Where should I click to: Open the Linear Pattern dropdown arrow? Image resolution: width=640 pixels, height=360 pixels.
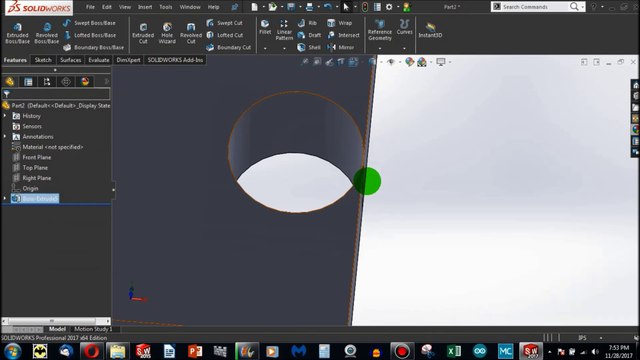point(284,49)
